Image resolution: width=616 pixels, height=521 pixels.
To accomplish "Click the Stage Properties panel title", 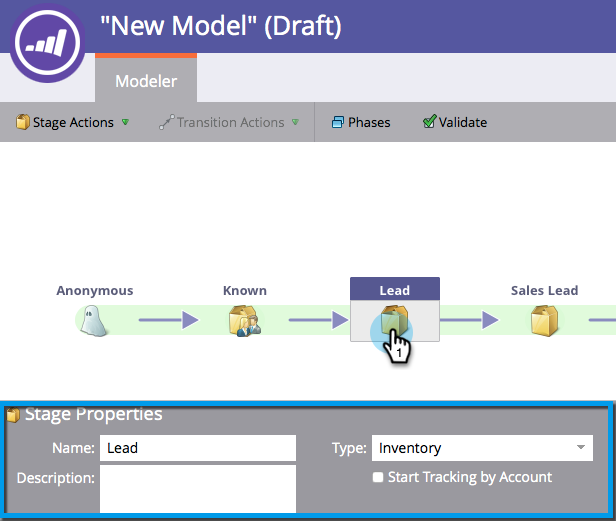I will 94,414.
